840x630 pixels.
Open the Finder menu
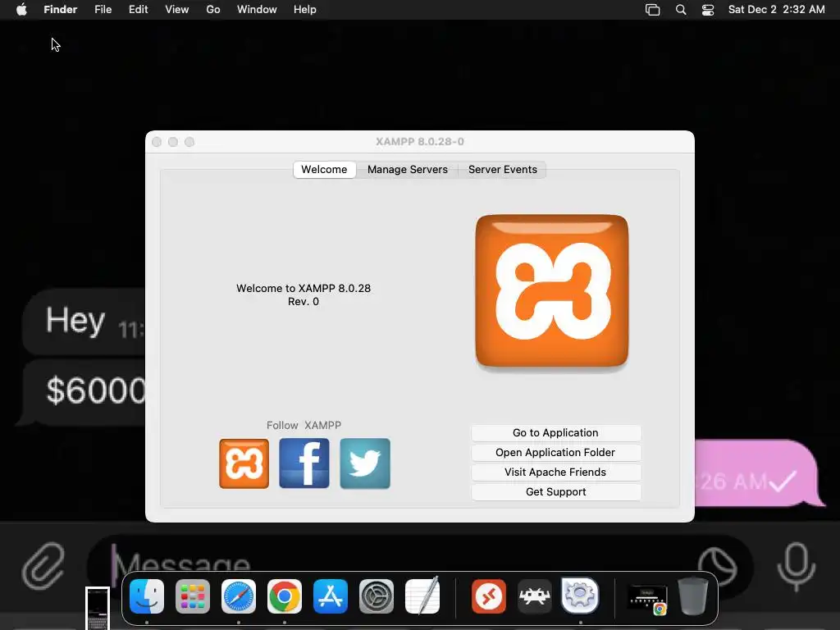pyautogui.click(x=61, y=10)
